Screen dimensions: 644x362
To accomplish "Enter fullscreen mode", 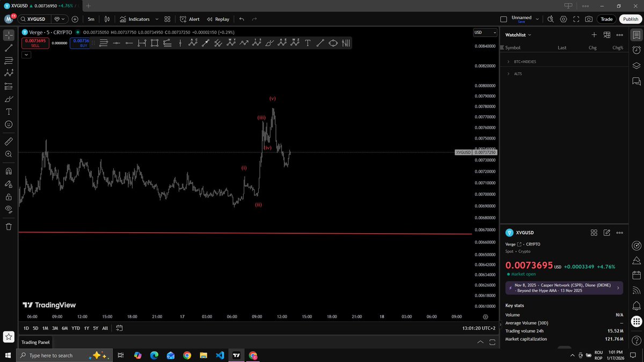I will tap(576, 19).
